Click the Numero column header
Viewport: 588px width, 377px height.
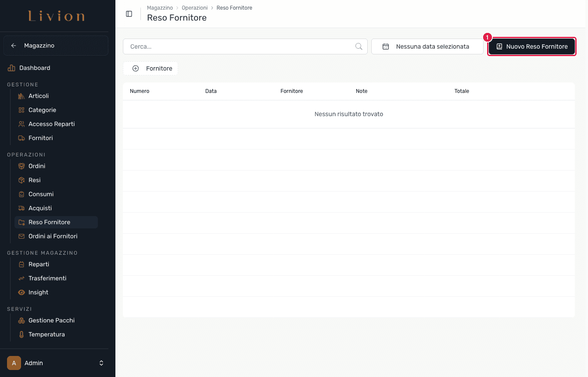140,91
